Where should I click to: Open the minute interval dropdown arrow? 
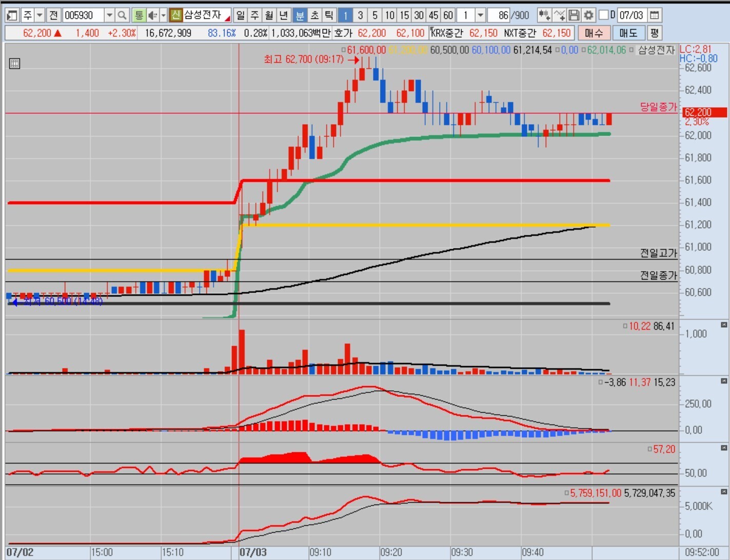(x=480, y=15)
